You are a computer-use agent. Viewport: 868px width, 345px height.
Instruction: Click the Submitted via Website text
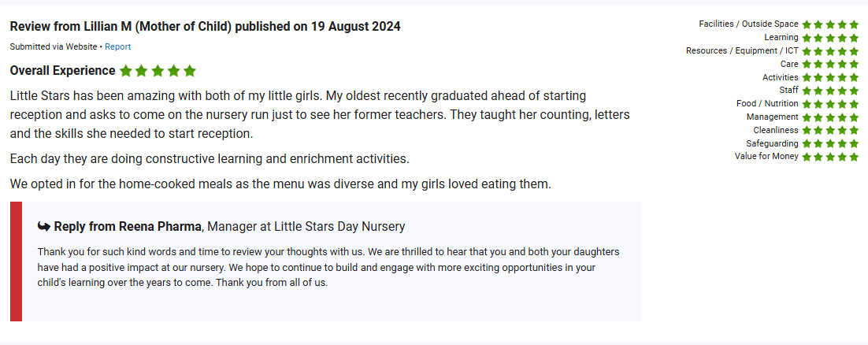click(54, 47)
